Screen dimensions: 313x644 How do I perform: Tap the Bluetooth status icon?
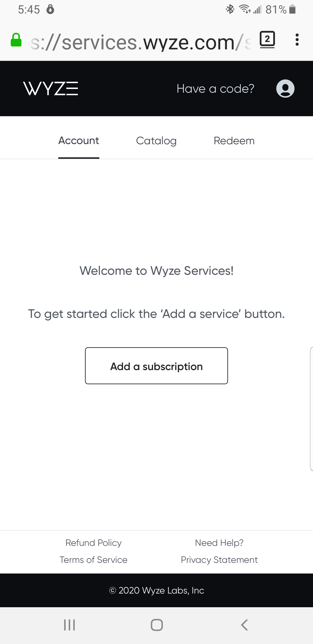[230, 10]
